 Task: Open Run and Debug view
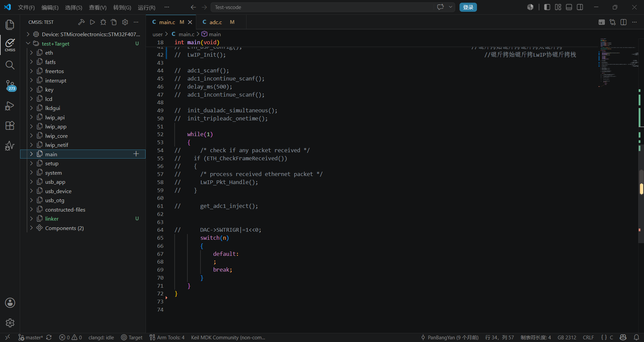(10, 106)
